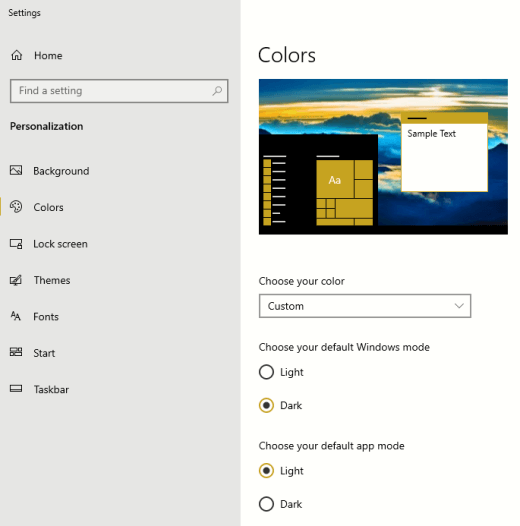Select Light Windows mode radio button
The width and height of the screenshot is (520, 526).
[x=266, y=372]
